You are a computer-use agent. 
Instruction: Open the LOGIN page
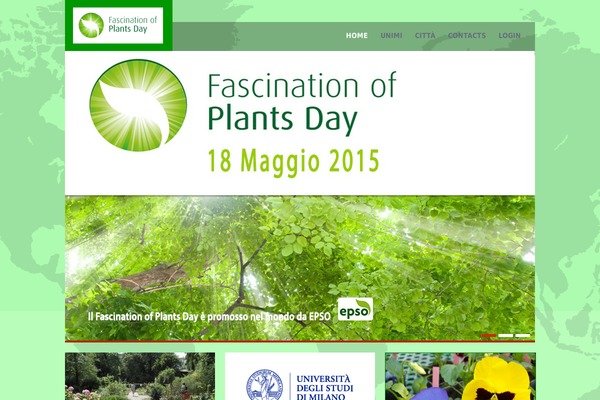click(x=509, y=36)
